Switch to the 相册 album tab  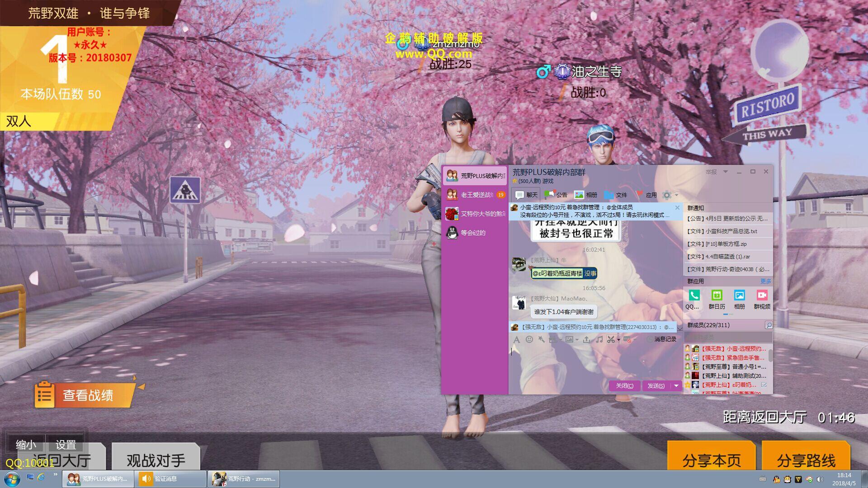585,195
